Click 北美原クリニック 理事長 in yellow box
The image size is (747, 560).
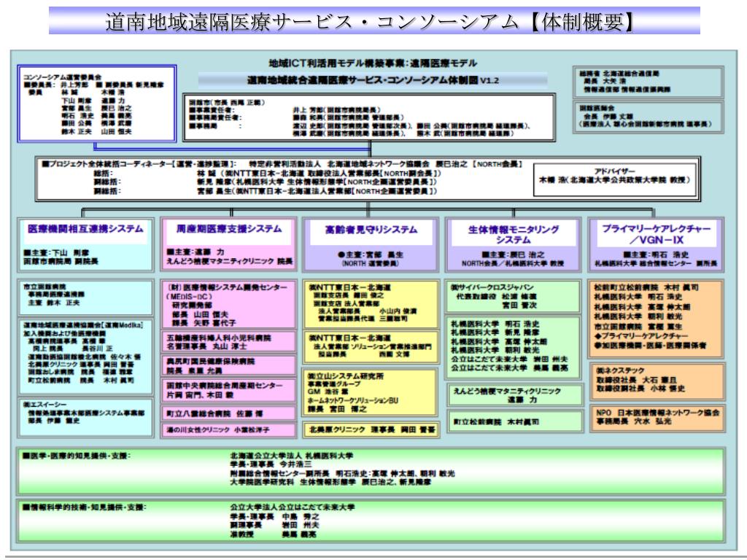click(372, 429)
